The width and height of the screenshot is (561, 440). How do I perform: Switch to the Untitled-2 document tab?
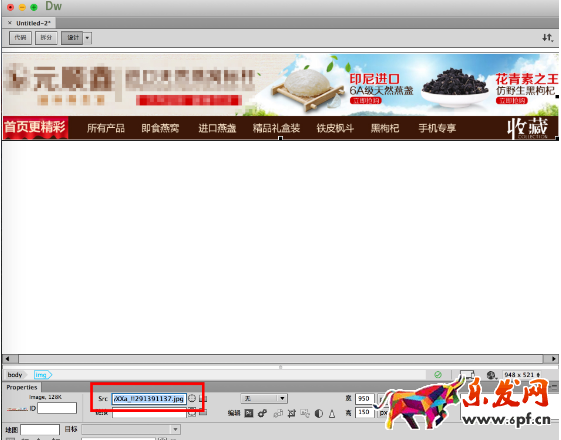pyautogui.click(x=33, y=23)
